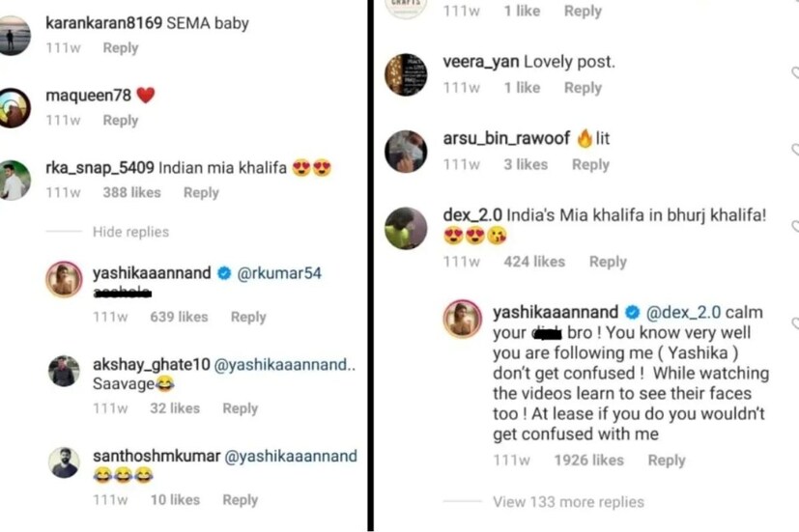Open arsu_bin_rawoof's profile avatar

(406, 151)
